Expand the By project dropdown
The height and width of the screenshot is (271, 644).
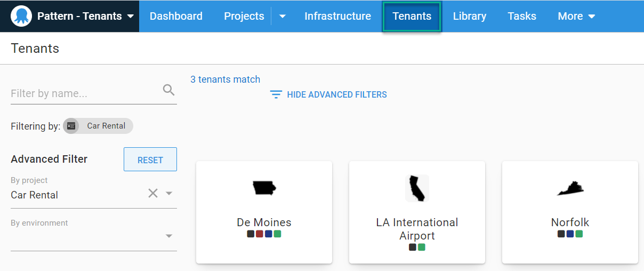[x=169, y=193]
